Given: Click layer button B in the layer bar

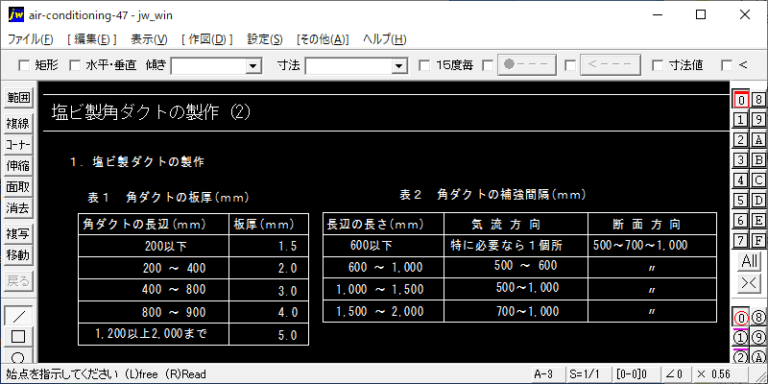Looking at the screenshot, I should [758, 160].
